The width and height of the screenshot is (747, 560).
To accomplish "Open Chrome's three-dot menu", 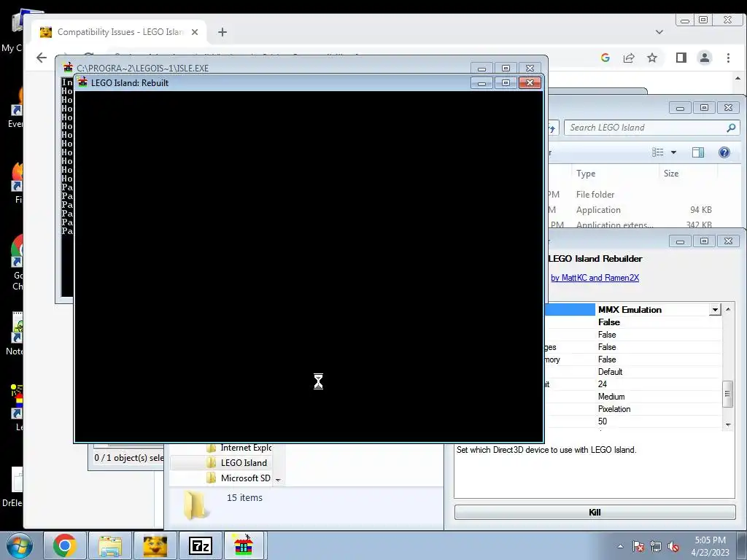I will (728, 58).
